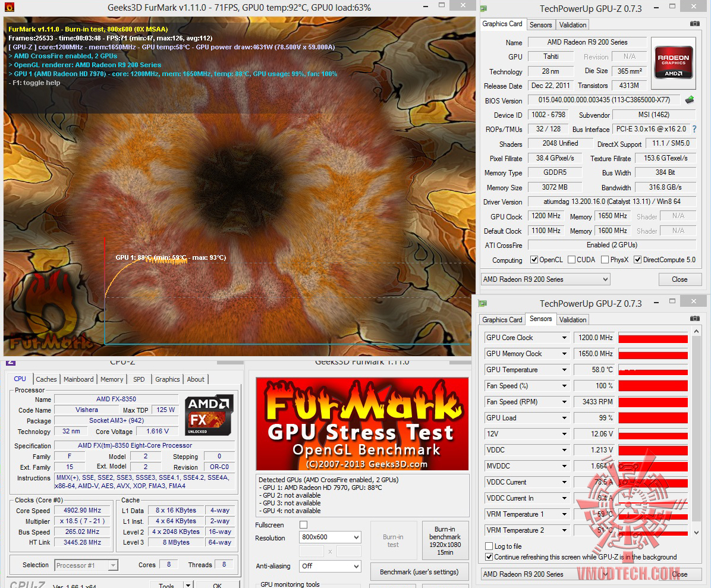Image resolution: width=711 pixels, height=588 pixels.
Task: Toggle the DirectCompute 5.0 checkbox
Action: tap(637, 260)
